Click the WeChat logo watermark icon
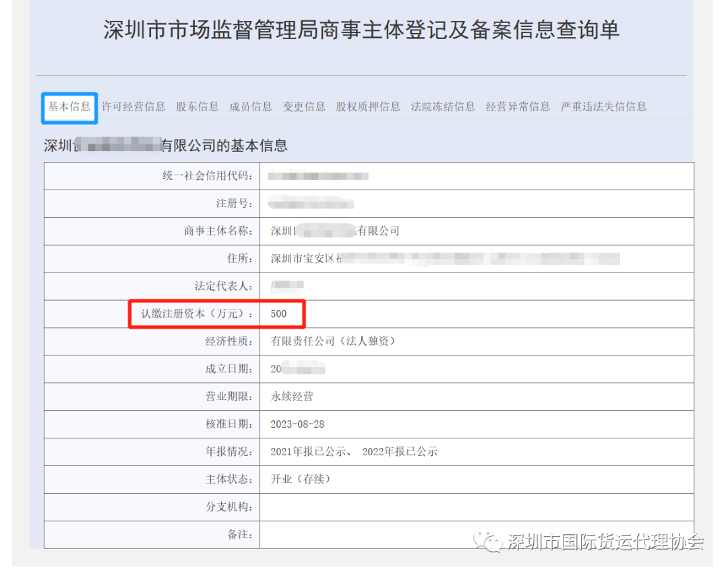728x574 pixels. coord(487,541)
